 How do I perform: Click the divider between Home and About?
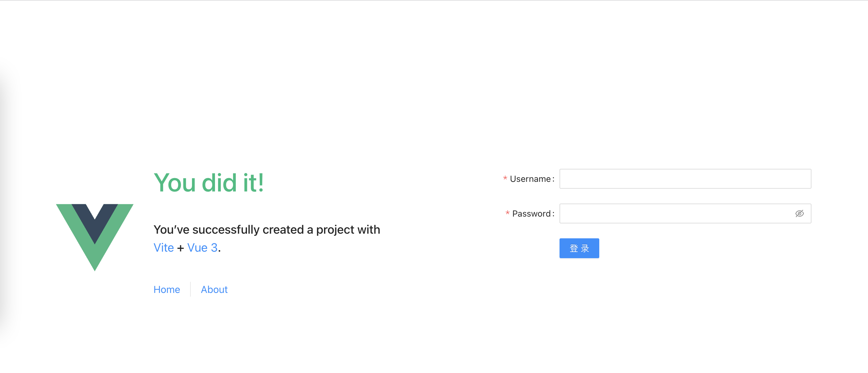[x=190, y=289]
